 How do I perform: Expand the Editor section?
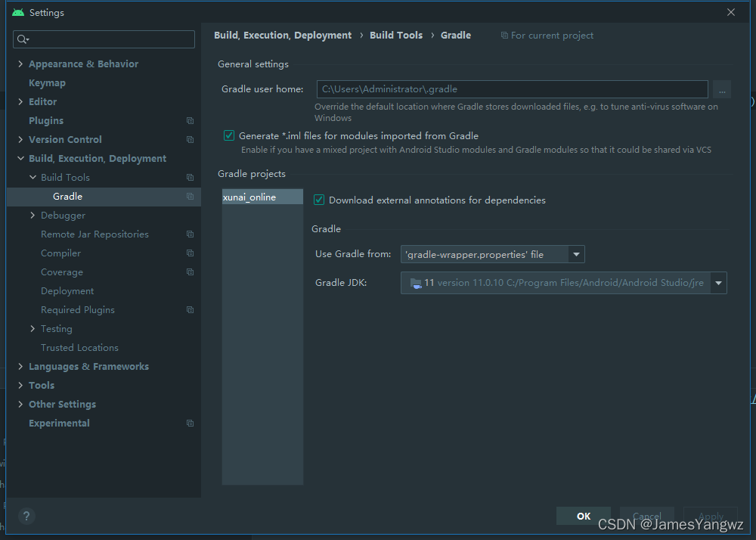click(20, 101)
